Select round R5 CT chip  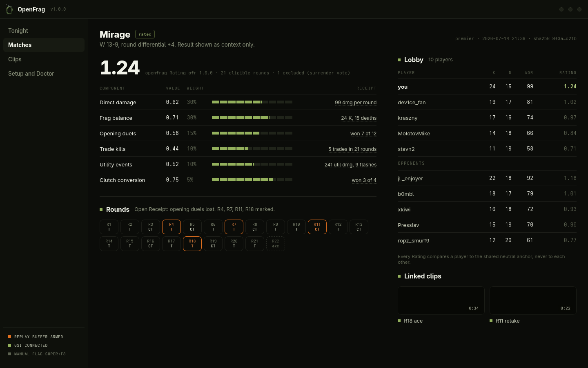click(x=192, y=227)
